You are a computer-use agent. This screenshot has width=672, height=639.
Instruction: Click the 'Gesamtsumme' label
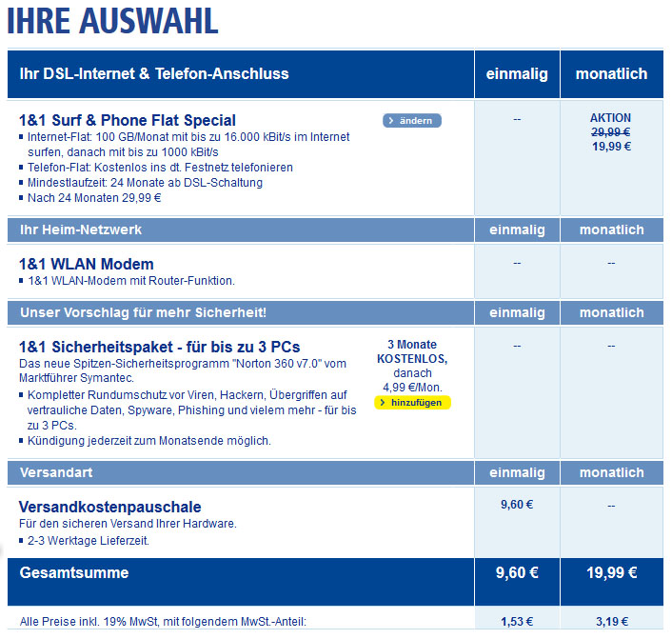(x=74, y=573)
